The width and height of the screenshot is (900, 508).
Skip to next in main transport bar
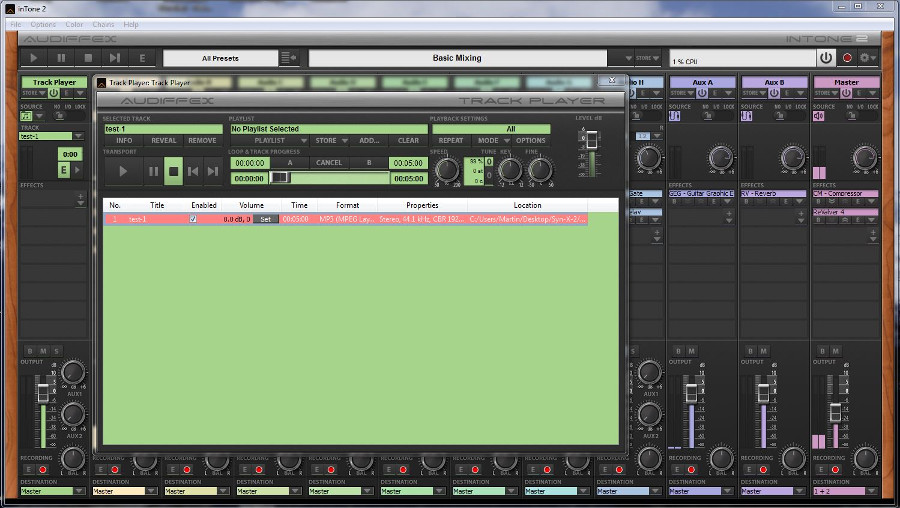click(x=115, y=58)
